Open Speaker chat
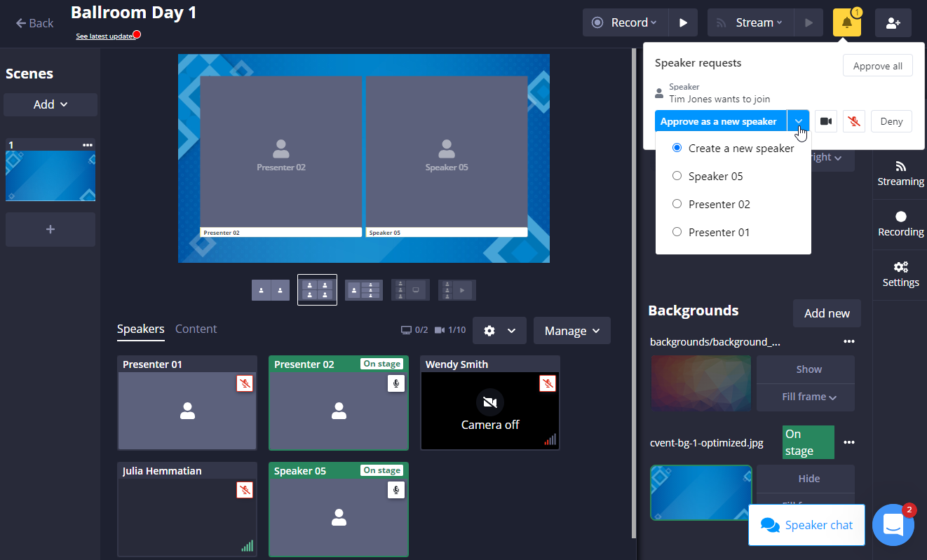Viewport: 927px width, 560px height. coord(806,525)
